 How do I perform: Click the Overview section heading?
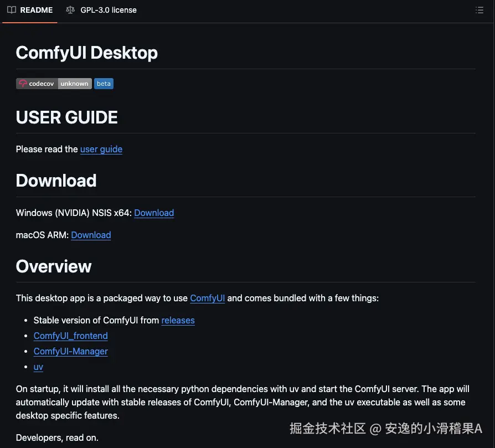tap(54, 266)
